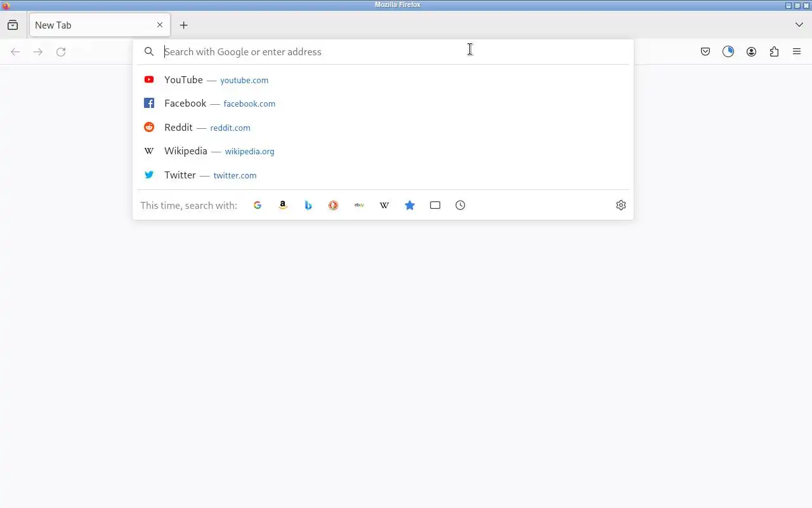
Task: Expand the list all tabs chevron
Action: coord(799,25)
